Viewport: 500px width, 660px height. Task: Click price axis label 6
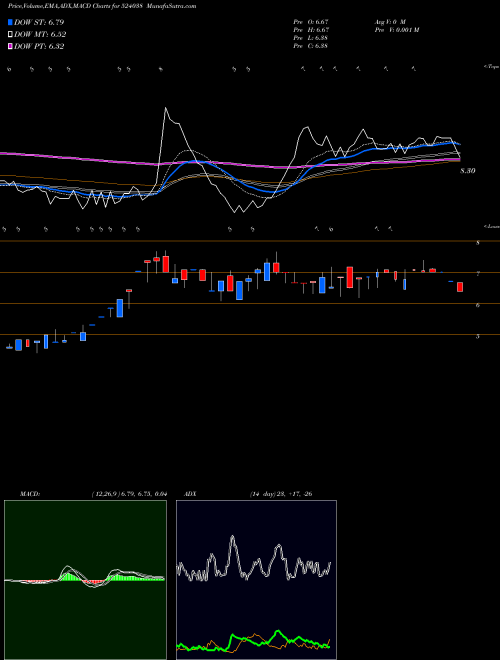478,305
